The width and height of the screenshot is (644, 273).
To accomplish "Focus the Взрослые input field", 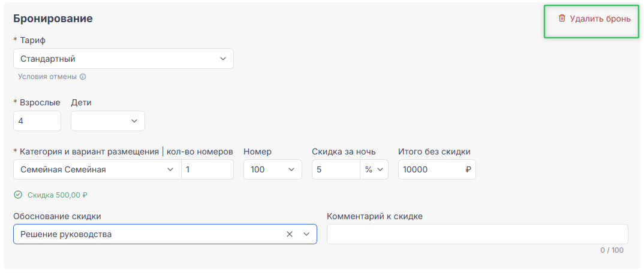I will tap(37, 121).
